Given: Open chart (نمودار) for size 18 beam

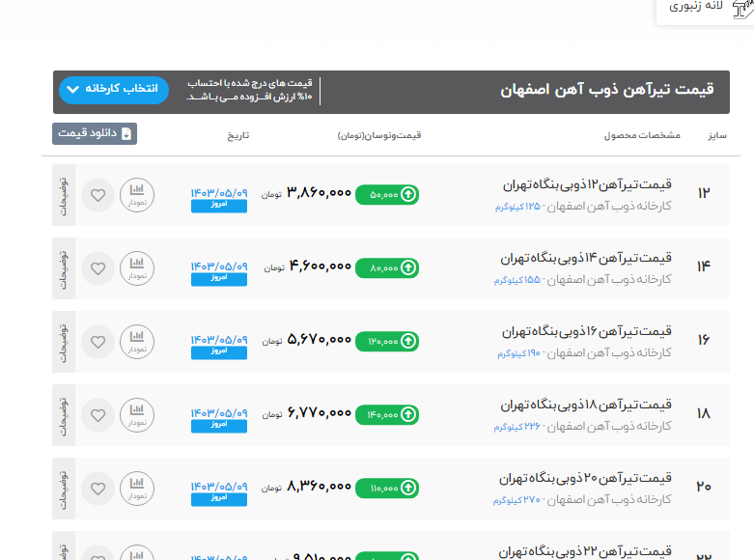Looking at the screenshot, I should click(x=137, y=414).
